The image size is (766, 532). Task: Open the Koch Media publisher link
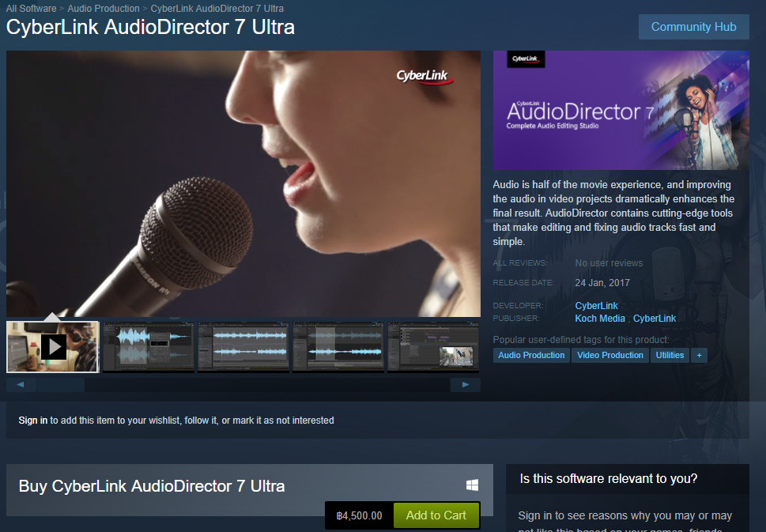tap(600, 318)
